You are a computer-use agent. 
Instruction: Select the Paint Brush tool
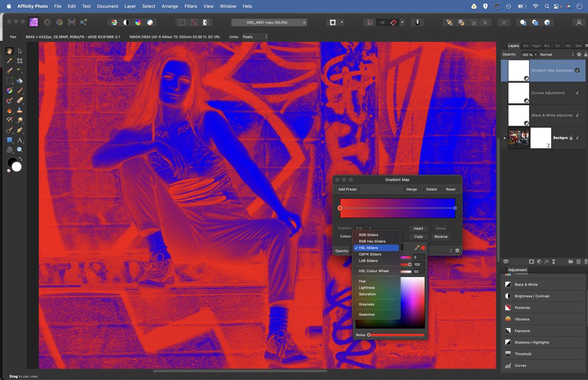(x=20, y=92)
